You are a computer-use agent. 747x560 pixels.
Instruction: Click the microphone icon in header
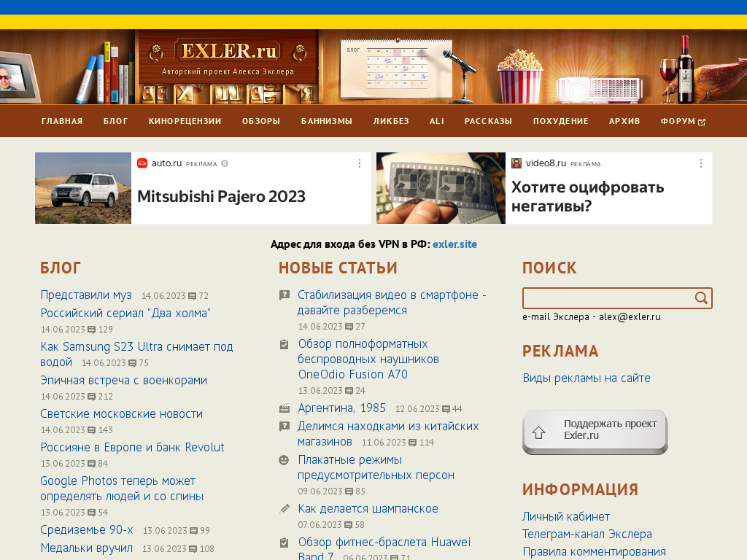click(461, 75)
